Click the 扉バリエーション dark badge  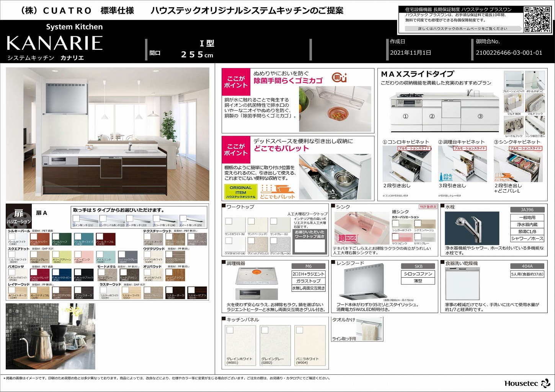pos(18,216)
